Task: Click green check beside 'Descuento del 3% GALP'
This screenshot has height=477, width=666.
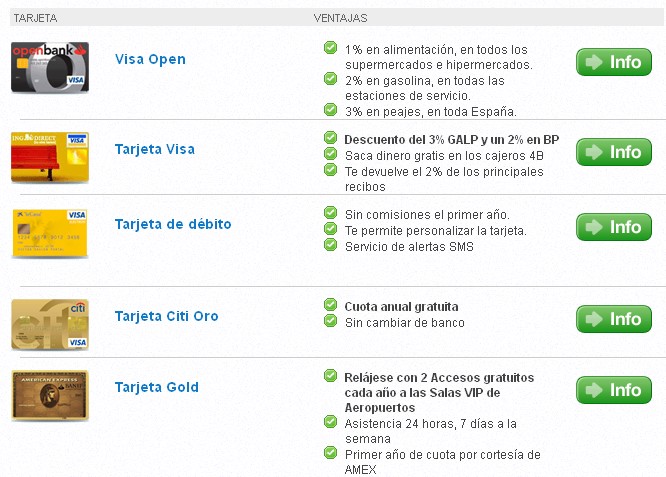Action: (x=330, y=137)
